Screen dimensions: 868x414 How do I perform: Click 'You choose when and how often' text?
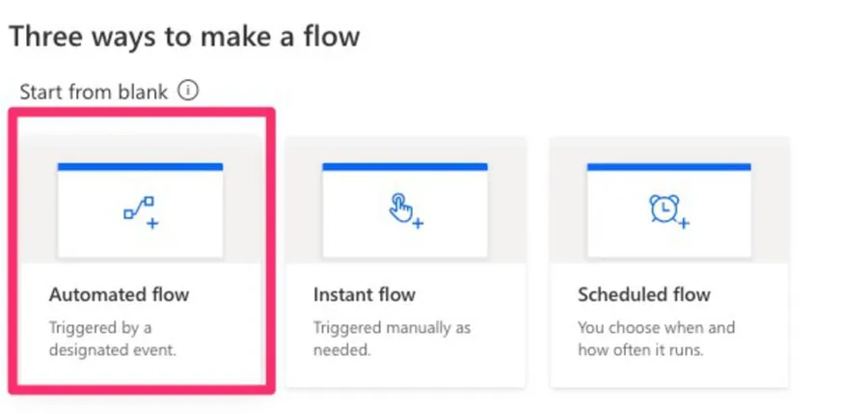pyautogui.click(x=656, y=339)
